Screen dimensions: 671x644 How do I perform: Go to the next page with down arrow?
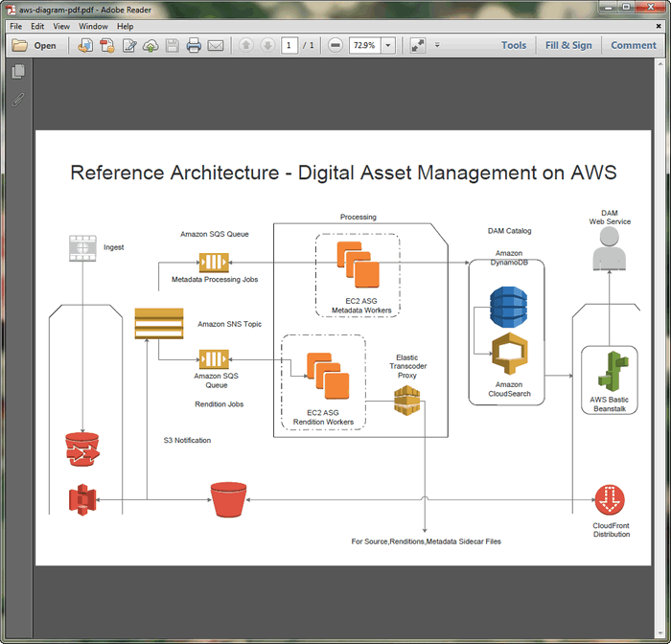[267, 45]
